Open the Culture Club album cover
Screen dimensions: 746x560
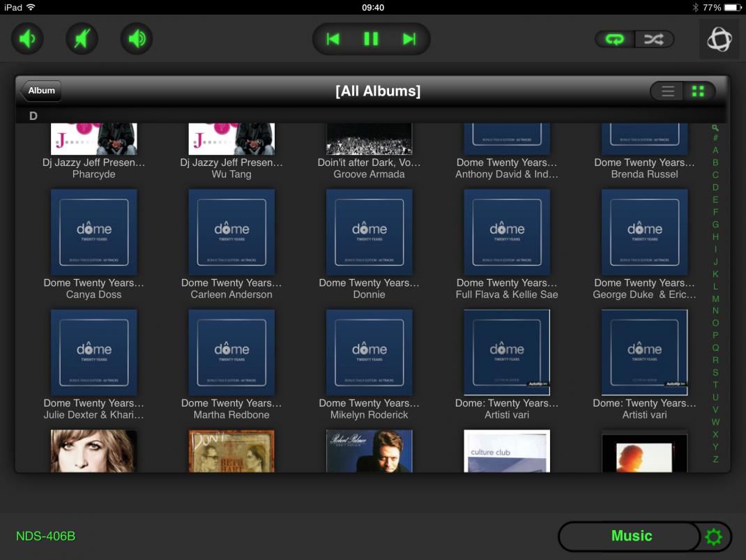[507, 451]
